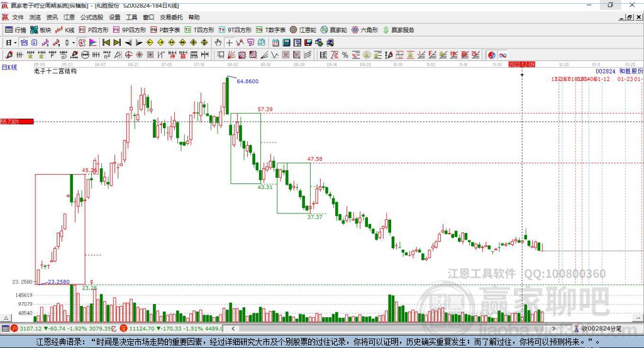Restore the inner chart child window
The image size is (644, 348).
(630, 17)
